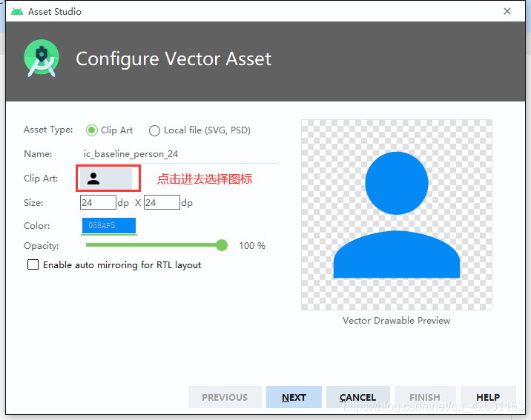Click the 'Vector Drawable Preview' caption

pyautogui.click(x=397, y=320)
